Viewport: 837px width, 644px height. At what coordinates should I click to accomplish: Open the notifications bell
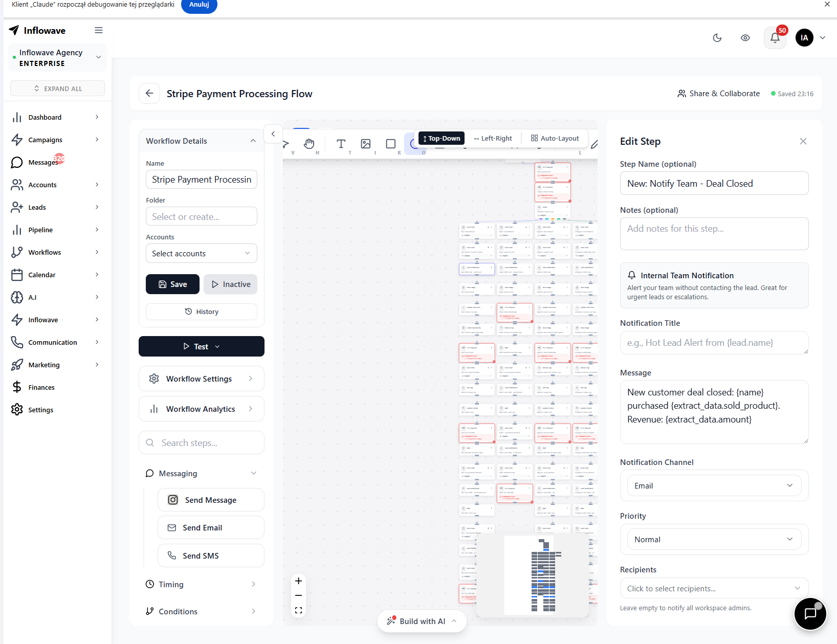pyautogui.click(x=775, y=38)
